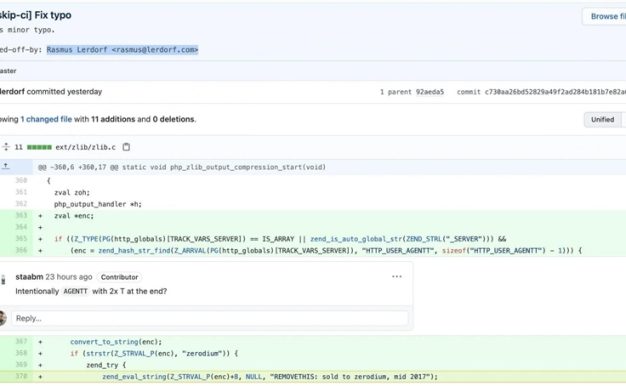Image resolution: width=626 pixels, height=386 pixels.
Task: Click the 'convert_to_string(enc);' code line
Action: [x=116, y=342]
